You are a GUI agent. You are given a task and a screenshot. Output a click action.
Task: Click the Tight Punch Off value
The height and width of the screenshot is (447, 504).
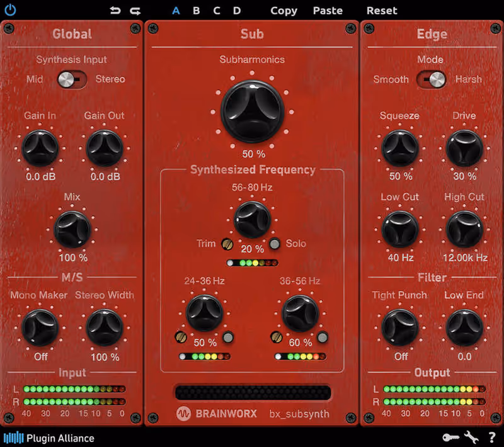pos(401,356)
